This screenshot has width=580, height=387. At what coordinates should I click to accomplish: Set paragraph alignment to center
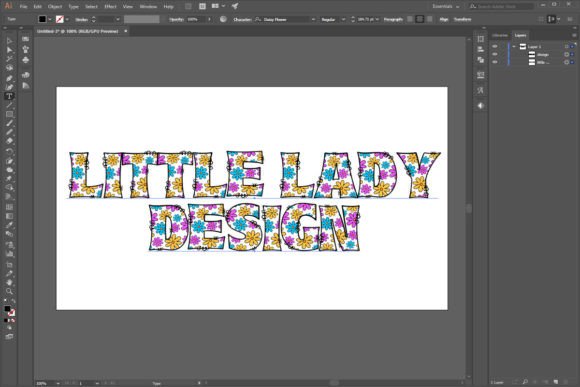pos(419,19)
